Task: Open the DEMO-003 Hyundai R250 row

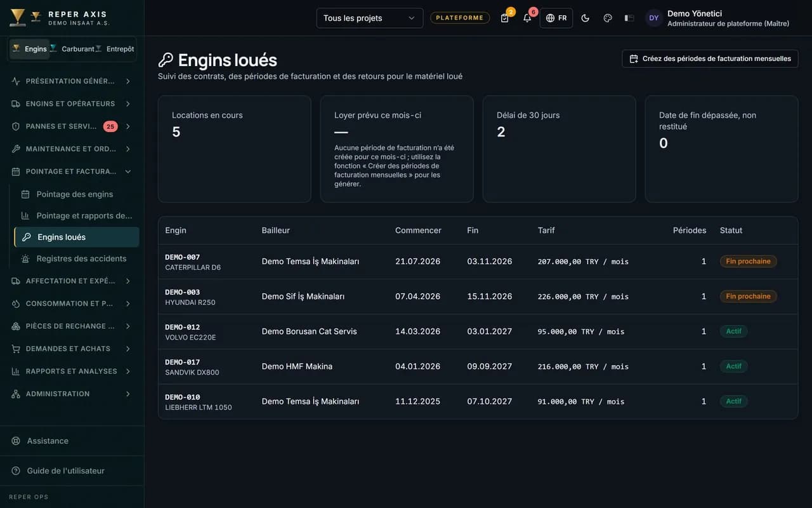Action: [x=478, y=297]
